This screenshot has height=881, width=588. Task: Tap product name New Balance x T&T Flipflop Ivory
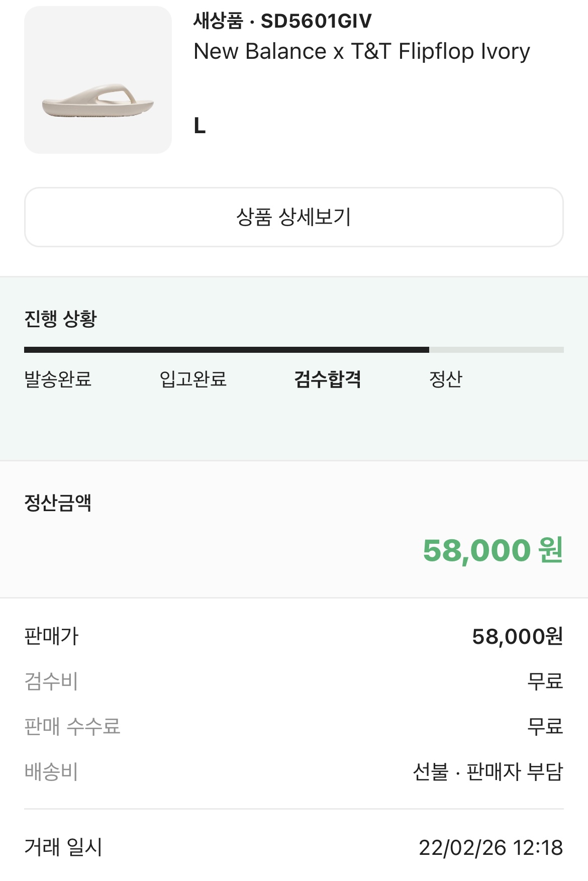361,51
